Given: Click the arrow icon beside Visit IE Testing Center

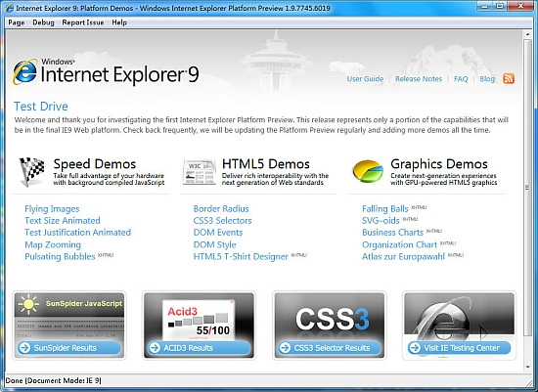Looking at the screenshot, I should 415,347.
